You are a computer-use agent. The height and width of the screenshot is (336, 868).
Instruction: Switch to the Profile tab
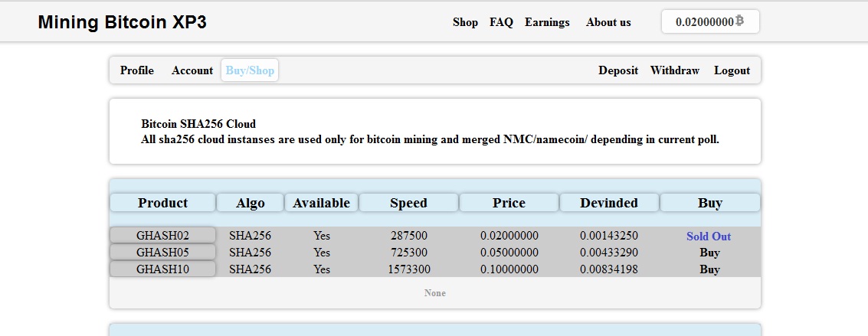point(136,70)
